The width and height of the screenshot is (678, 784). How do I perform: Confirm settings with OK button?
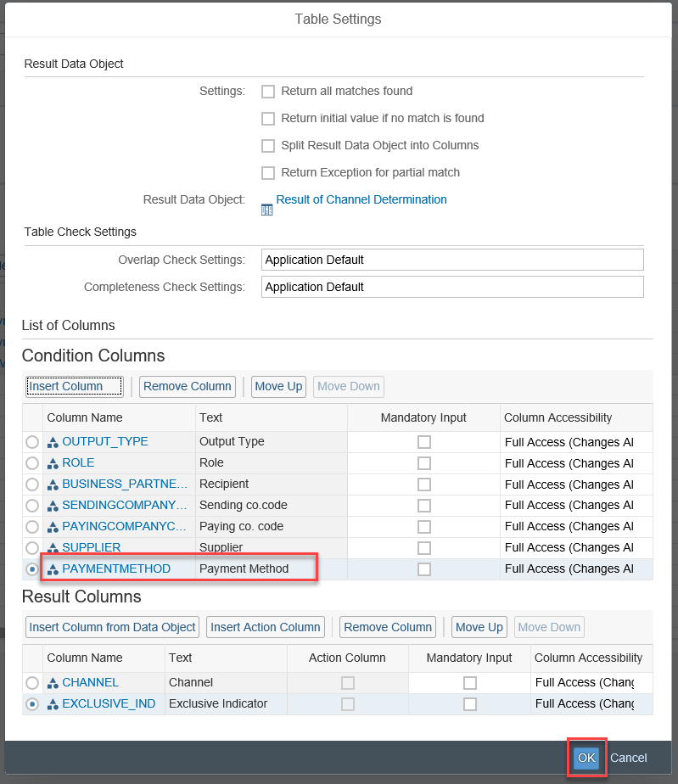(586, 758)
